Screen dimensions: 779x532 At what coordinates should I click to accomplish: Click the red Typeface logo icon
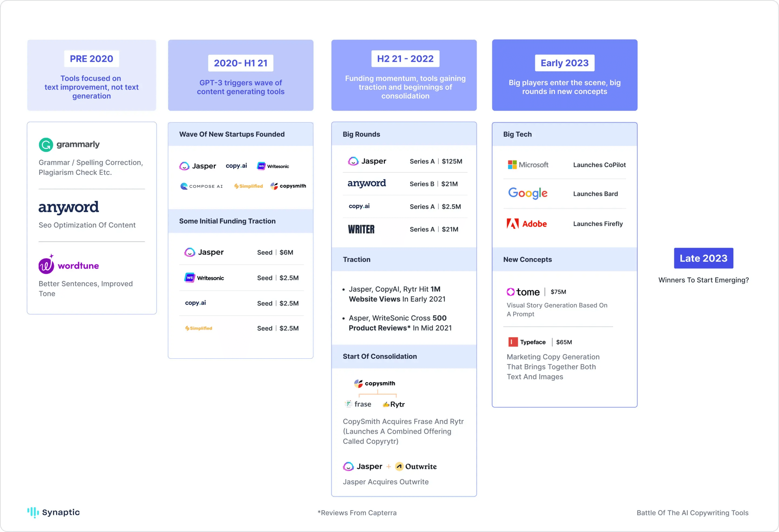tap(513, 342)
